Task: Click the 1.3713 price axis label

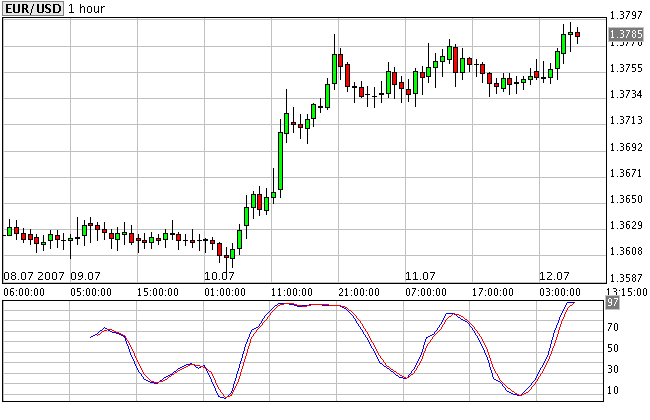Action: tap(626, 120)
